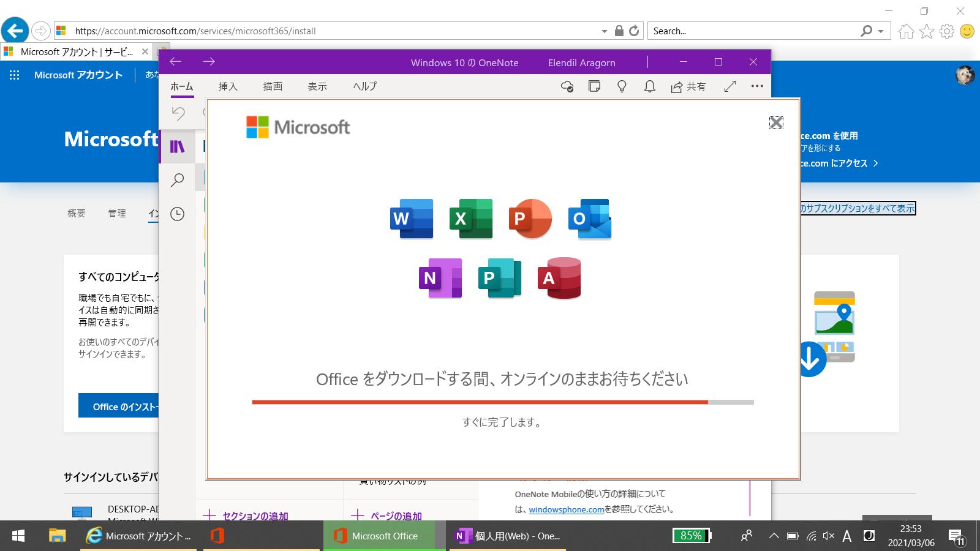Go forward in the OneNote title bar
980x551 pixels.
coord(209,62)
